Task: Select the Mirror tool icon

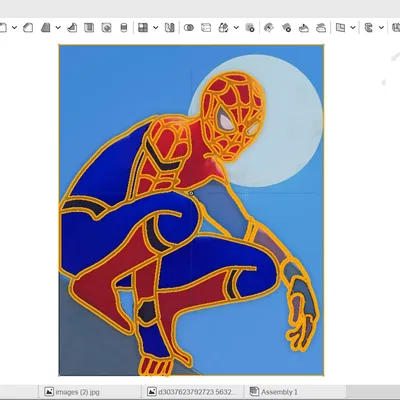Action: (170, 28)
